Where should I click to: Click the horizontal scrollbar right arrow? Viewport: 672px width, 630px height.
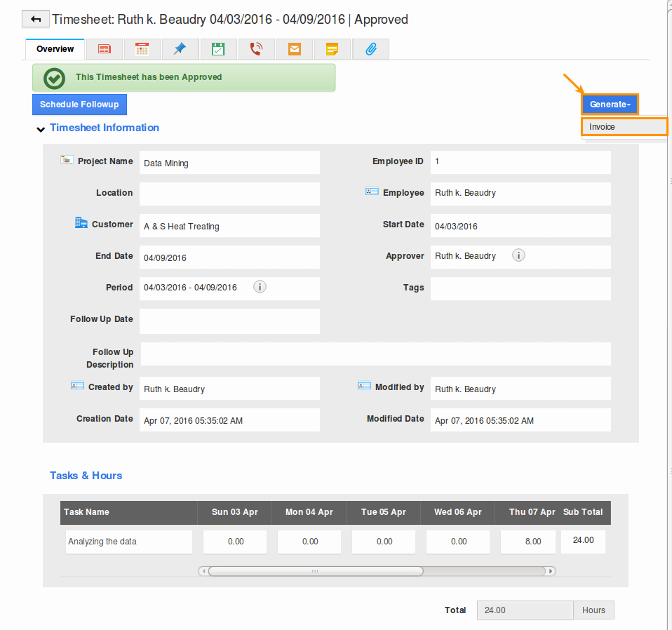click(551, 571)
